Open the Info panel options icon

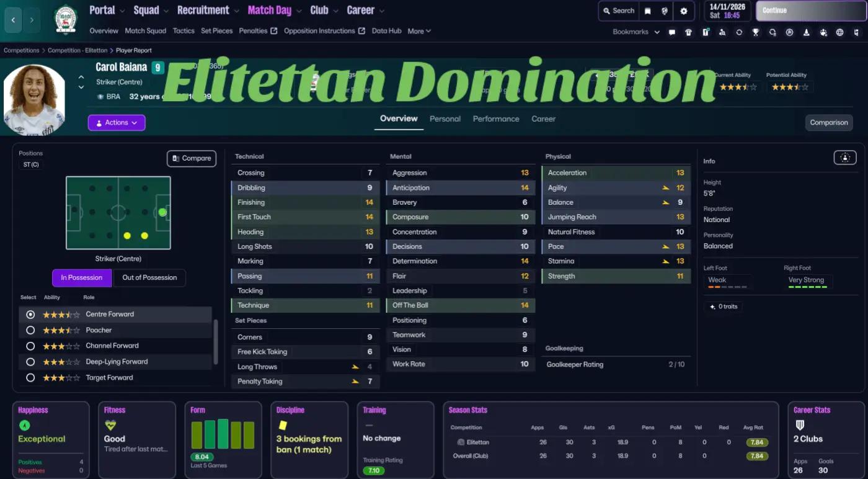tap(845, 158)
